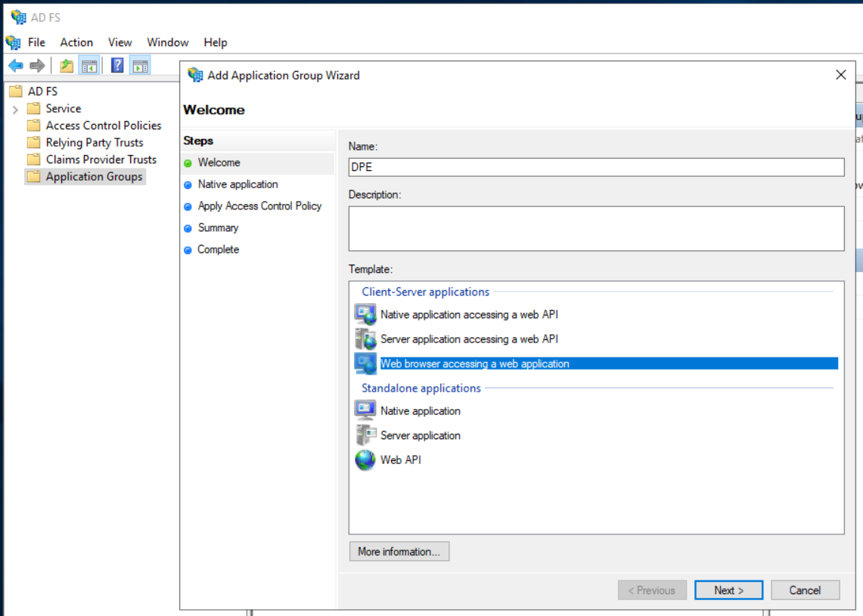
Task: Click the More information button
Action: point(399,552)
